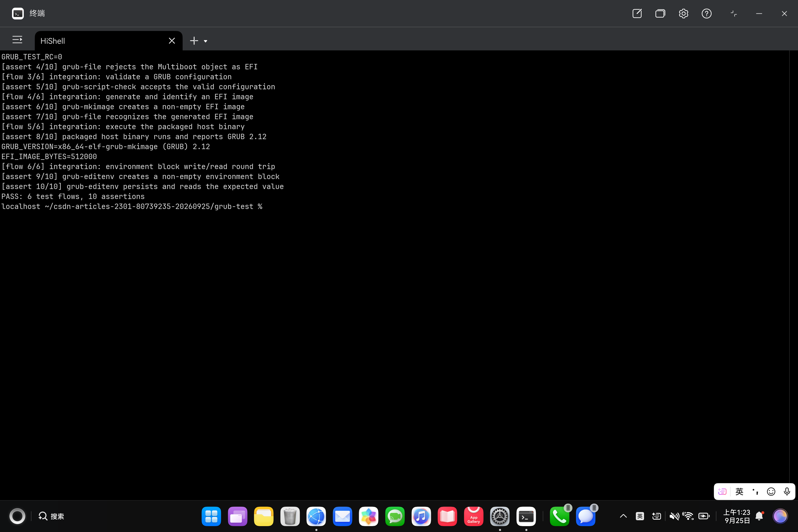Click the terminal app icon in title bar
Screen dimensions: 798x532
(x=18, y=14)
